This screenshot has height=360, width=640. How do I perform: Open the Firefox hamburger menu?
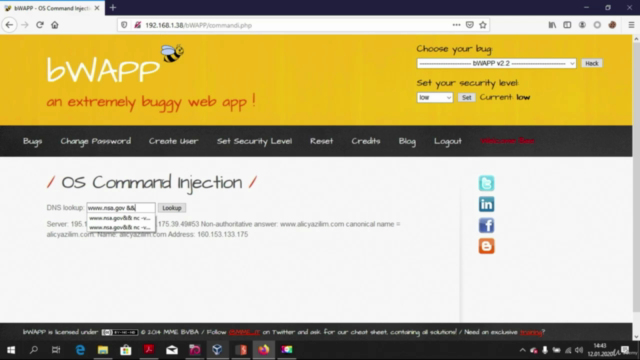pyautogui.click(x=631, y=25)
